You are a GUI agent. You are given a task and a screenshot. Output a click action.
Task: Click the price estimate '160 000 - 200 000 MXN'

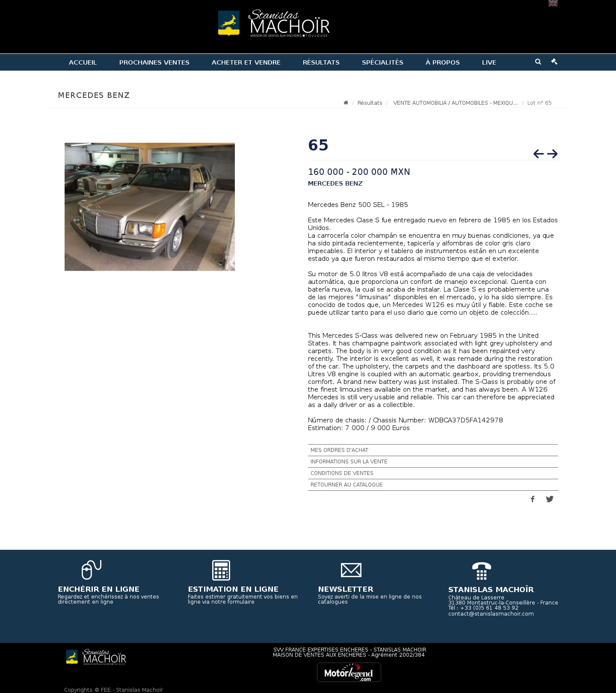(x=359, y=172)
